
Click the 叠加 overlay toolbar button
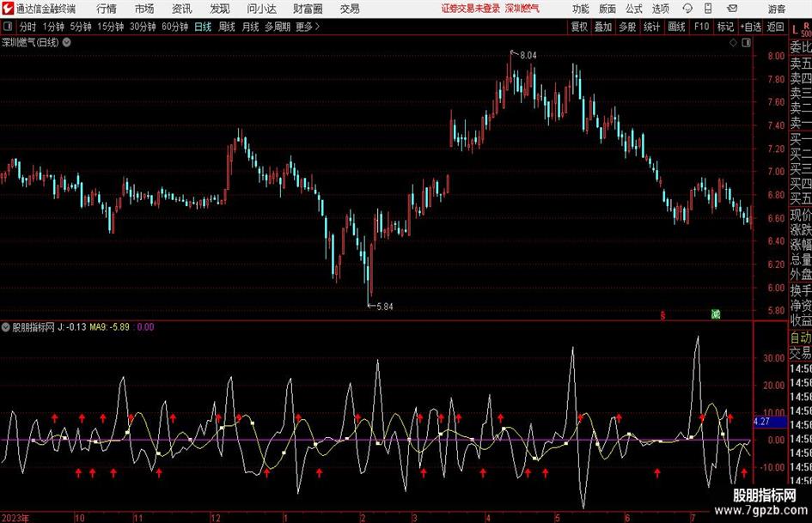(x=603, y=27)
